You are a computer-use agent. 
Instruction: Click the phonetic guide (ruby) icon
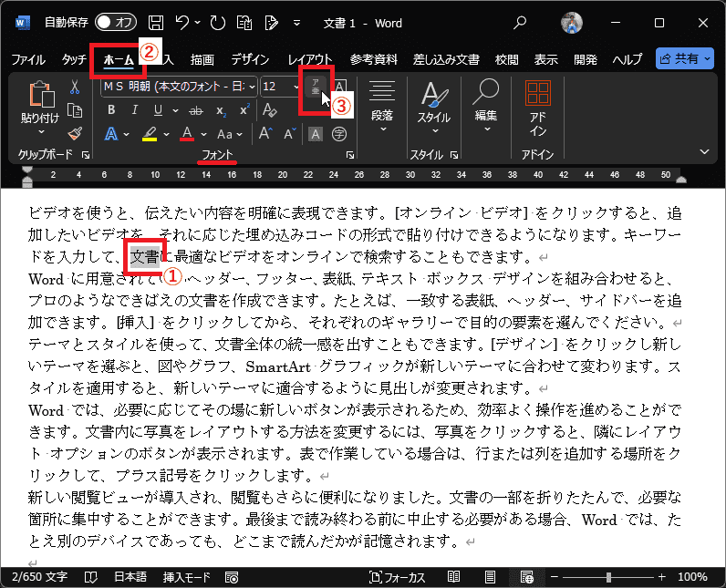(x=316, y=88)
